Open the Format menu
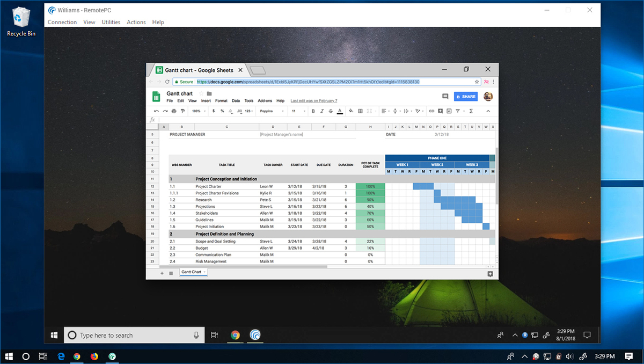644x364 pixels. pyautogui.click(x=221, y=101)
